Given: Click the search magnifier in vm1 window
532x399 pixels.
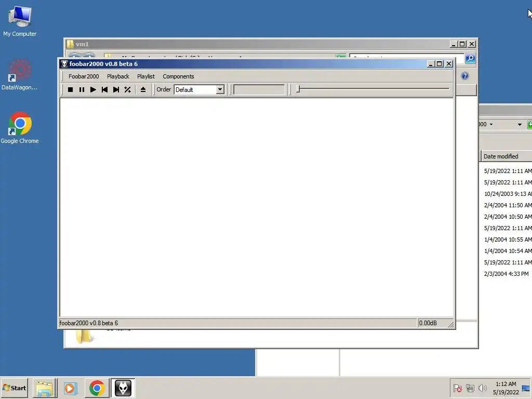Looking at the screenshot, I should pyautogui.click(x=470, y=59).
